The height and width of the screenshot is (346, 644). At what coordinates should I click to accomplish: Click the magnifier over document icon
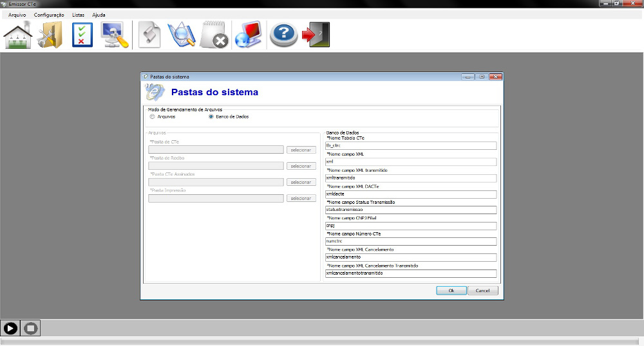(x=181, y=35)
